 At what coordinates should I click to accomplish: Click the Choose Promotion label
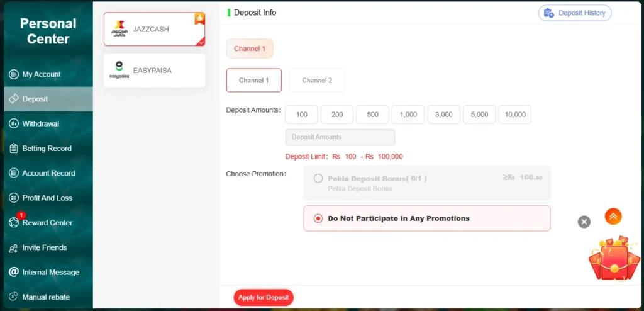click(x=256, y=174)
